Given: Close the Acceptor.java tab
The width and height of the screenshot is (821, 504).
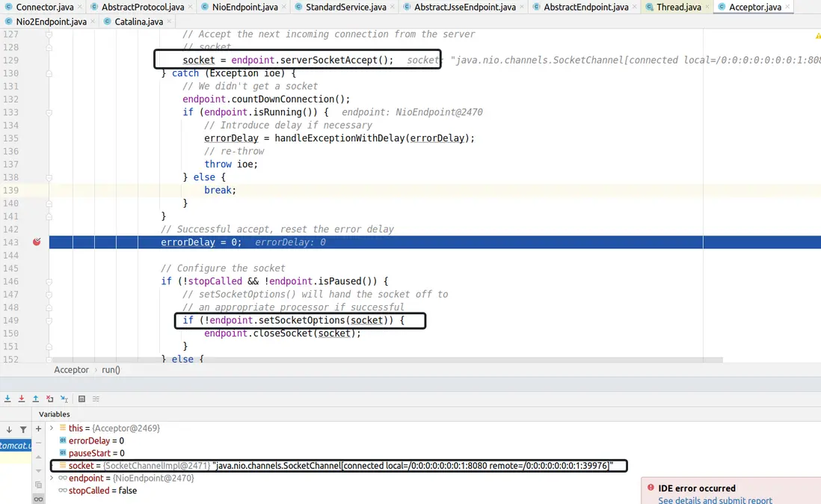Looking at the screenshot, I should (x=787, y=7).
